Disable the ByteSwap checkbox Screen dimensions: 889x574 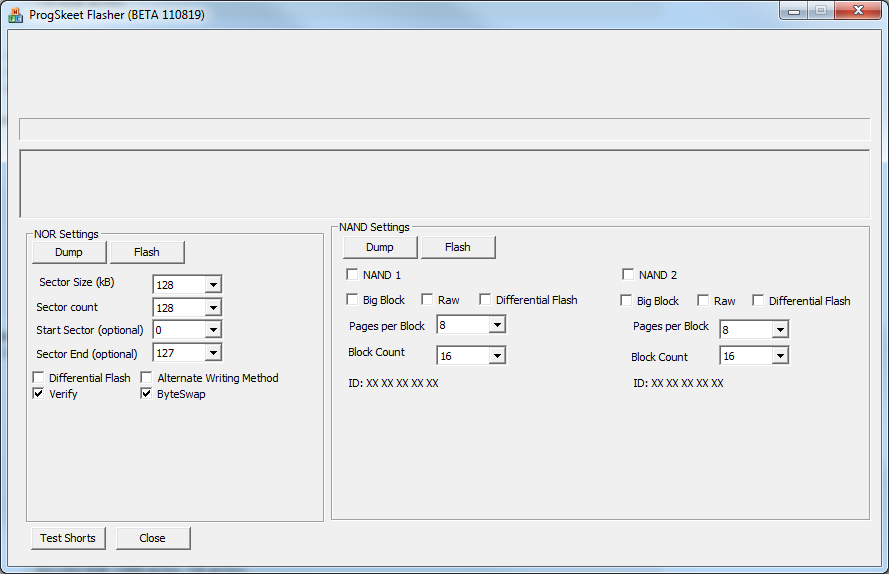[x=147, y=394]
